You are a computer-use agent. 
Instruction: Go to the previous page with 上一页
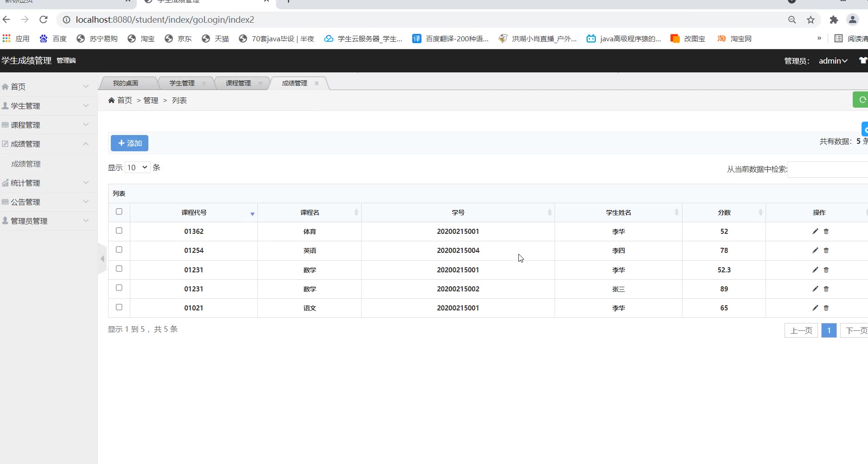801,330
